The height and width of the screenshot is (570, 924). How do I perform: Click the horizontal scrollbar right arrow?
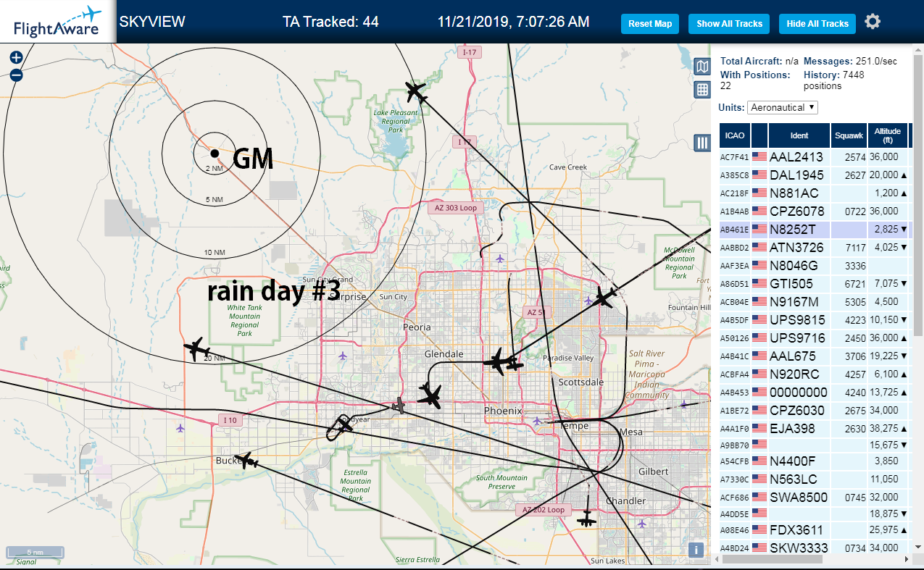(906, 560)
